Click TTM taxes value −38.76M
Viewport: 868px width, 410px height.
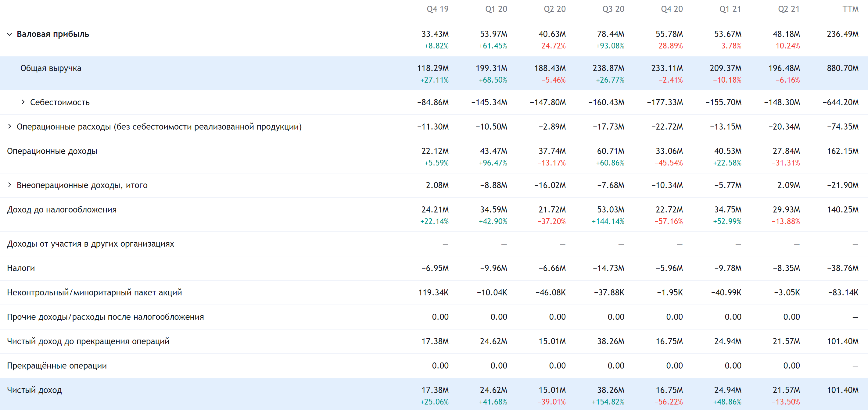(x=842, y=269)
